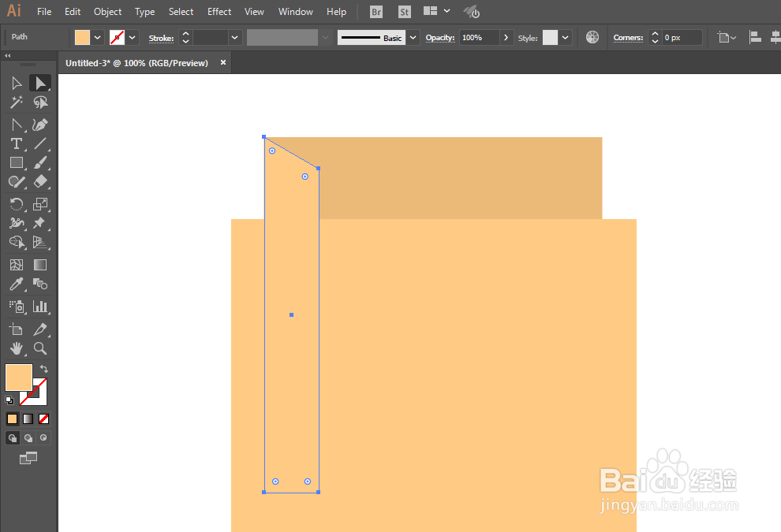The width and height of the screenshot is (781, 532).
Task: Click the toolbox stroke color box
Action: (x=39, y=397)
